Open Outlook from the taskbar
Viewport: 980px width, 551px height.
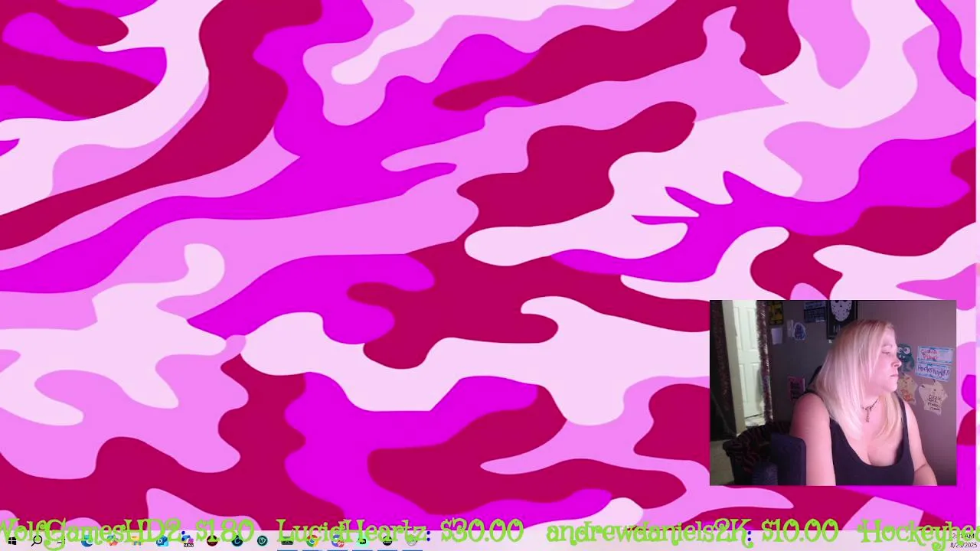162,541
